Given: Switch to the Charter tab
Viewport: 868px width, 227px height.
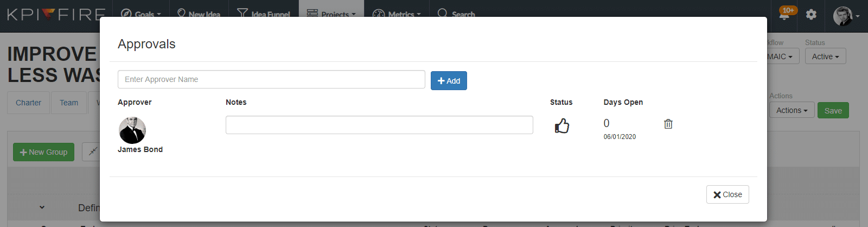Looking at the screenshot, I should 28,103.
